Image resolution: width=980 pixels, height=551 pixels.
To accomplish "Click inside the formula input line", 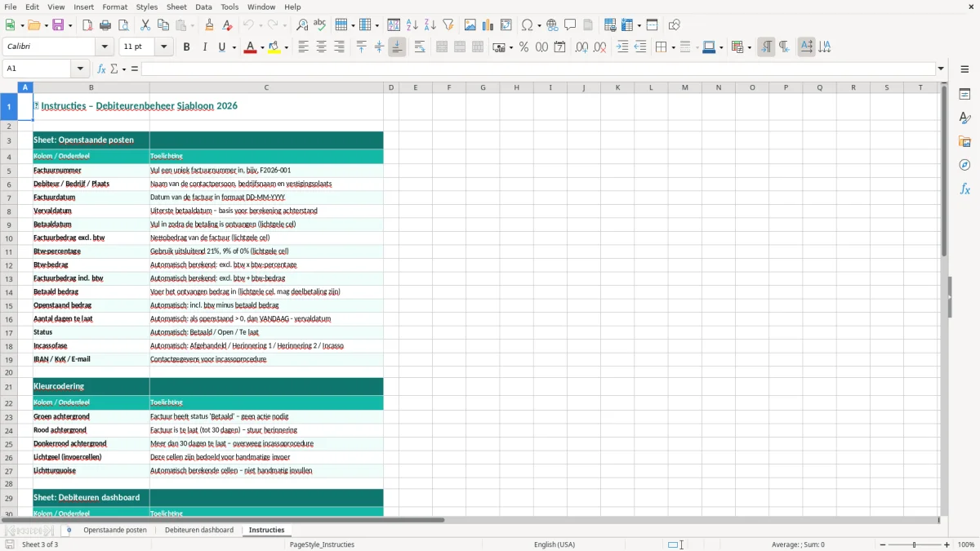I will (x=538, y=69).
